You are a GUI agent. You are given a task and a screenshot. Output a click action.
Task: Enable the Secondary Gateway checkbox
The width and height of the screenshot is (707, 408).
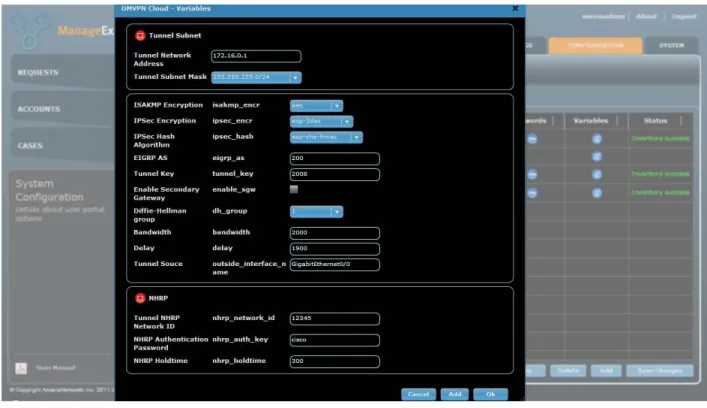tap(294, 189)
